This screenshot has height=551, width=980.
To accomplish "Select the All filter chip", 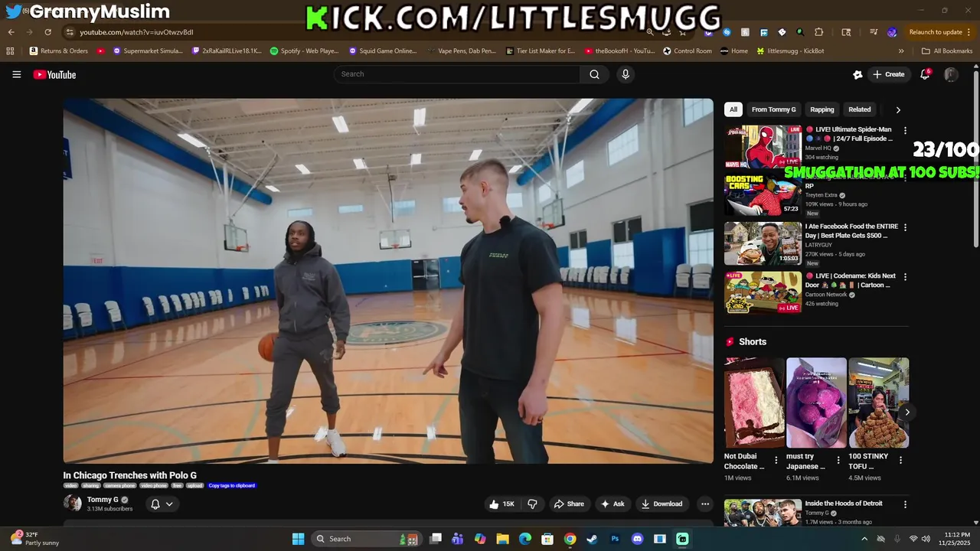I will click(x=733, y=109).
